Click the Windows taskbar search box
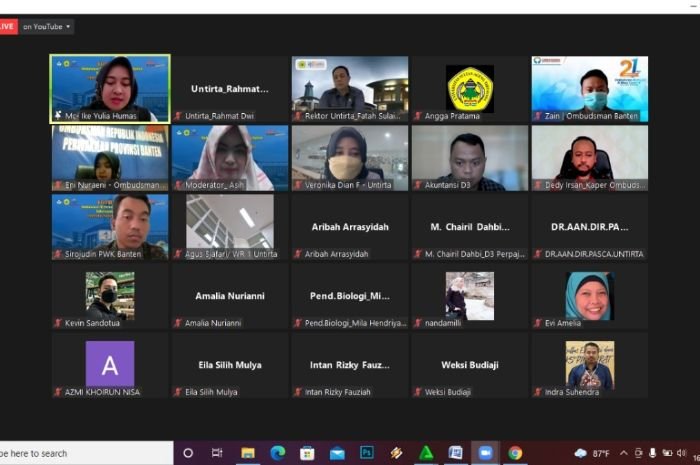Screen dimensions: 700x465 click(80, 453)
